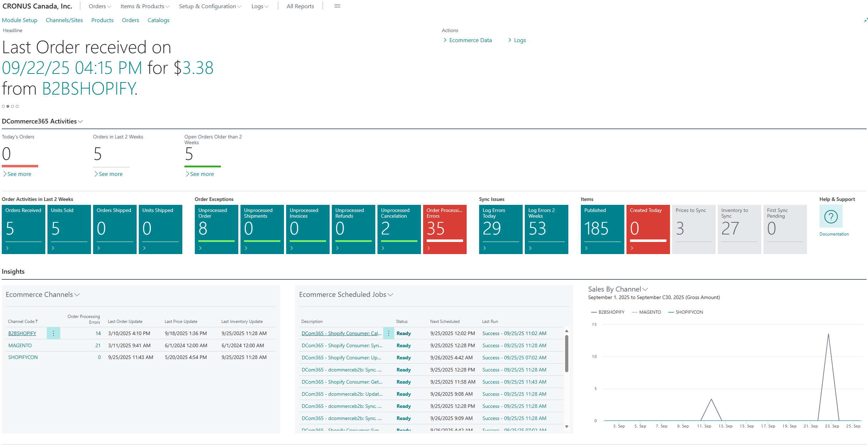Open the Catalogs navigation item
Screen dimensions: 868x445
click(x=158, y=20)
